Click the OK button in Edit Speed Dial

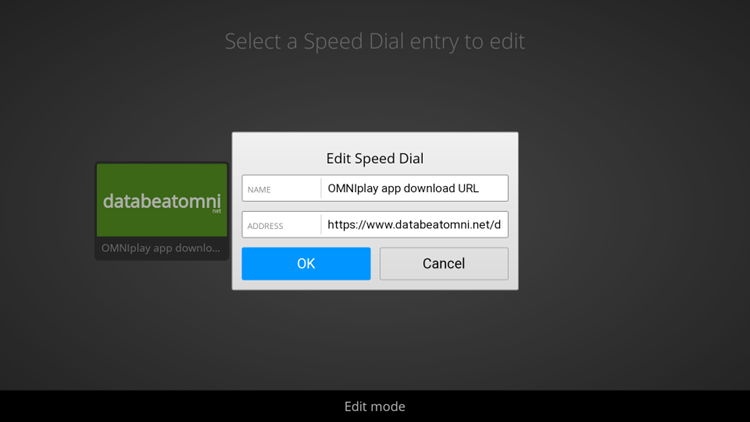click(306, 264)
